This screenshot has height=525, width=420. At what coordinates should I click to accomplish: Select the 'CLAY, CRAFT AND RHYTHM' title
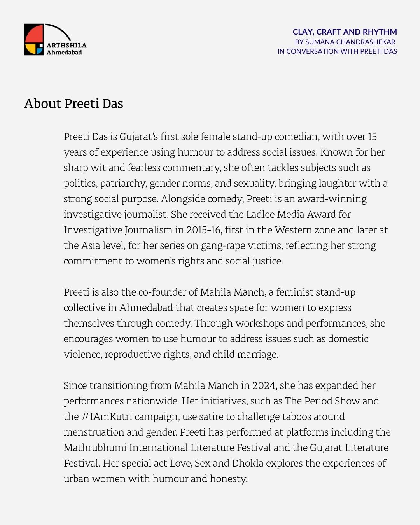point(345,32)
